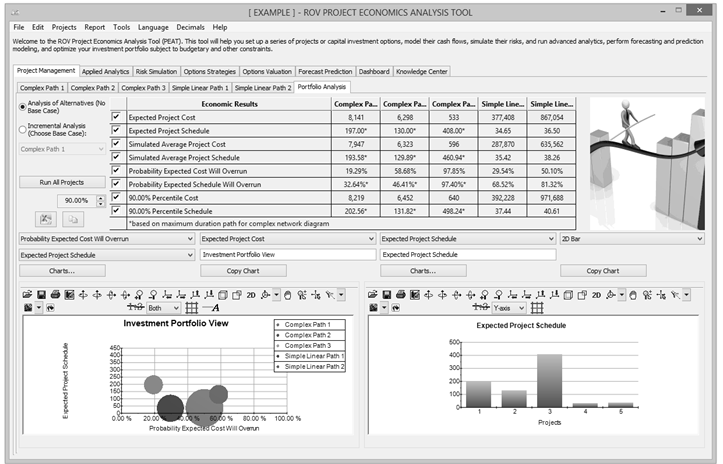The width and height of the screenshot is (723, 464).
Task: Print icon in Investment Portfolio View chart toolbar
Action: 55,295
